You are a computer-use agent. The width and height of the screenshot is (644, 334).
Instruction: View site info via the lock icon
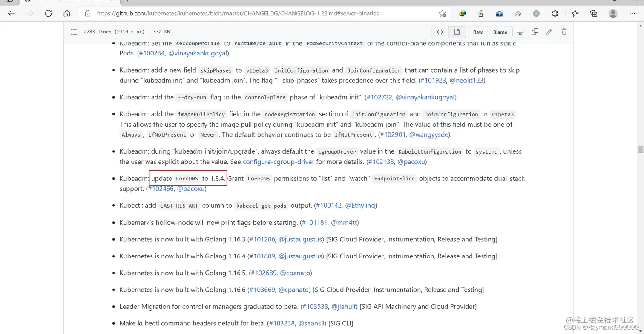(88, 13)
